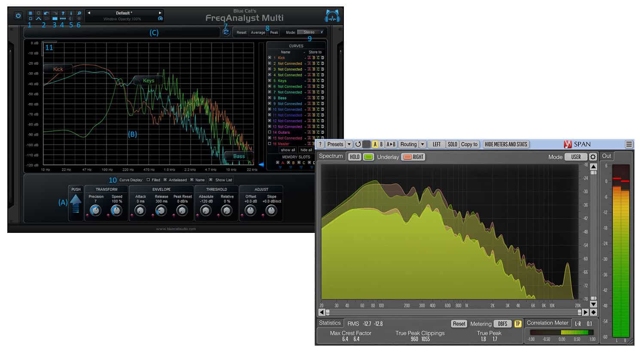This screenshot has width=644, height=362.
Task: Open the question mark help icon in FreqAnalyst
Action: point(63,13)
